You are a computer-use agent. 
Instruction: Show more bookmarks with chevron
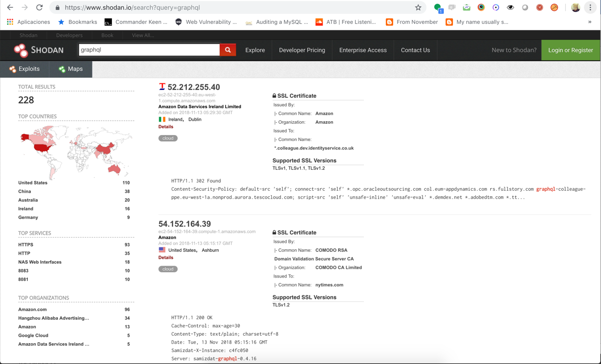[x=590, y=22]
